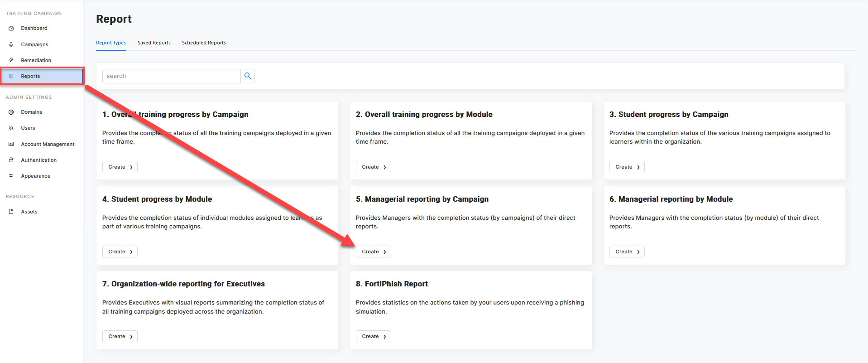Open Dashboard in the sidebar
The image size is (868, 363).
pyautogui.click(x=34, y=28)
